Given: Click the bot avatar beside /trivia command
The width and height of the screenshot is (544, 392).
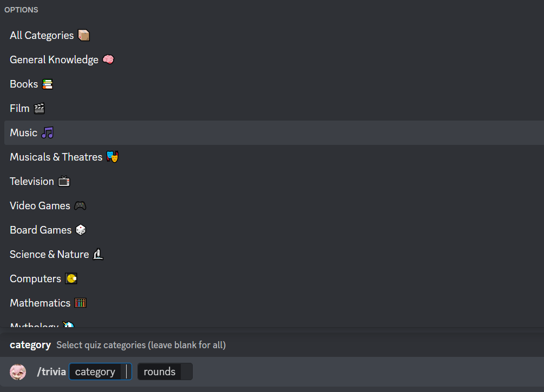Looking at the screenshot, I should coord(18,372).
